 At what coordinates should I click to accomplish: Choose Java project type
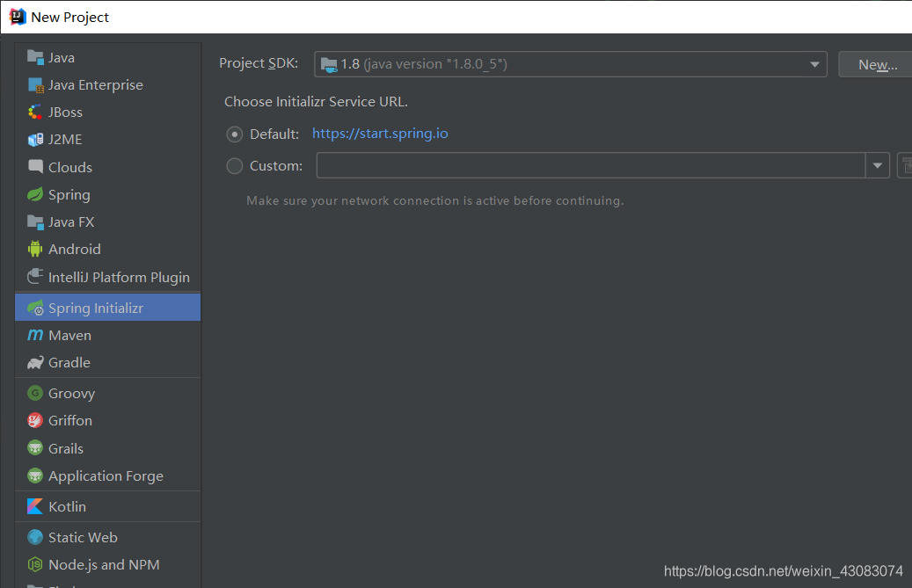click(x=108, y=57)
